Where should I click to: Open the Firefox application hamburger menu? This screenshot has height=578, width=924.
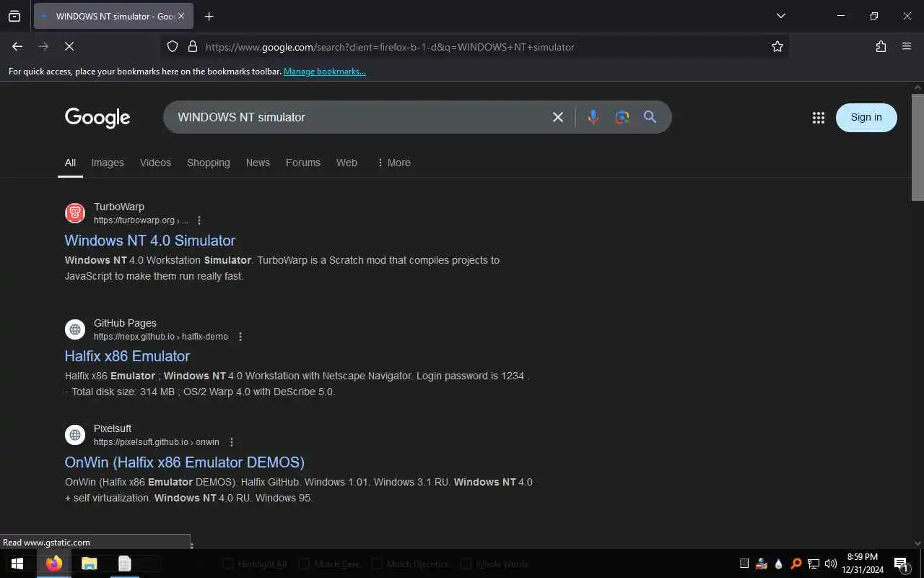coord(907,46)
